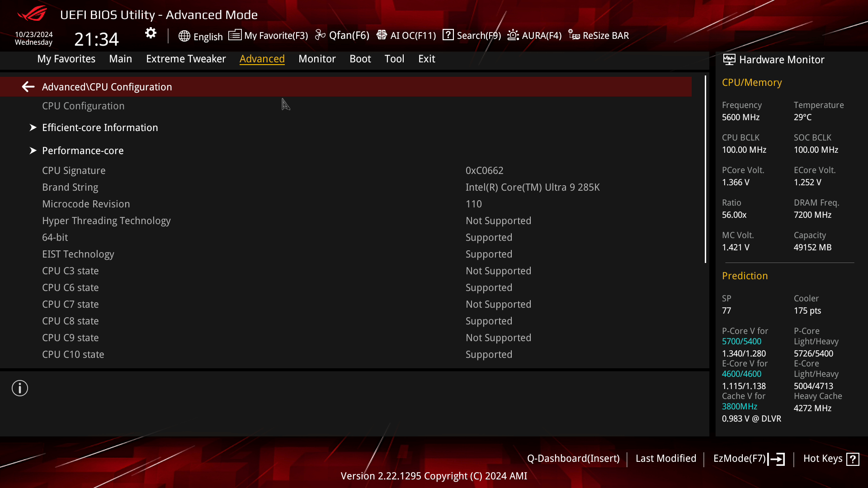
Task: Toggle CPU C6 state support
Action: point(488,287)
